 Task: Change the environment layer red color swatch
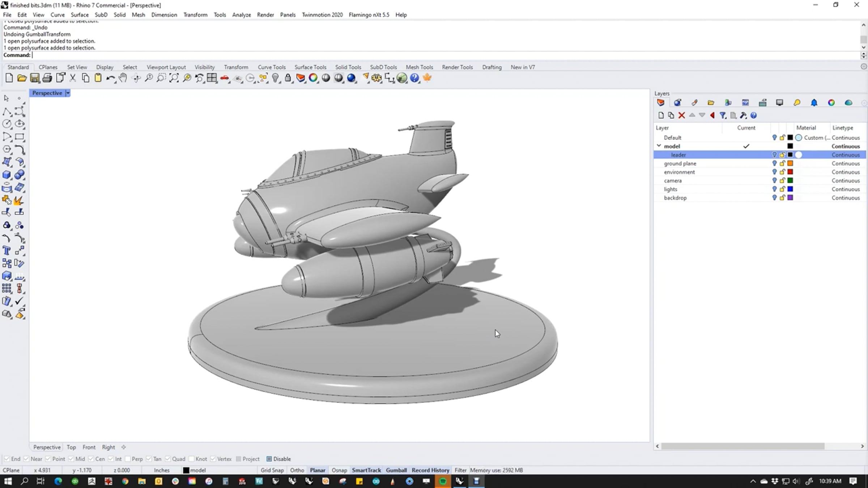click(790, 172)
